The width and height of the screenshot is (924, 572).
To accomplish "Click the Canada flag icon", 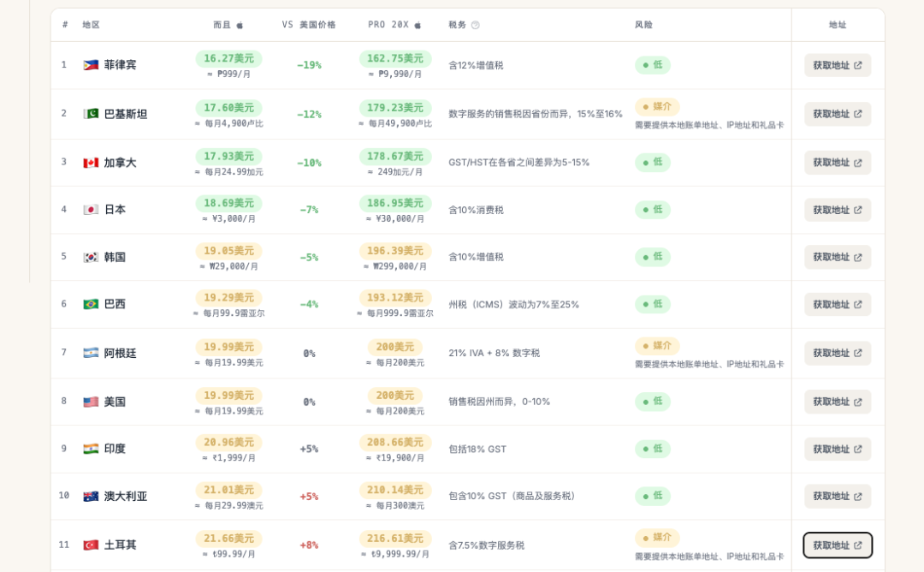I will pos(91,162).
